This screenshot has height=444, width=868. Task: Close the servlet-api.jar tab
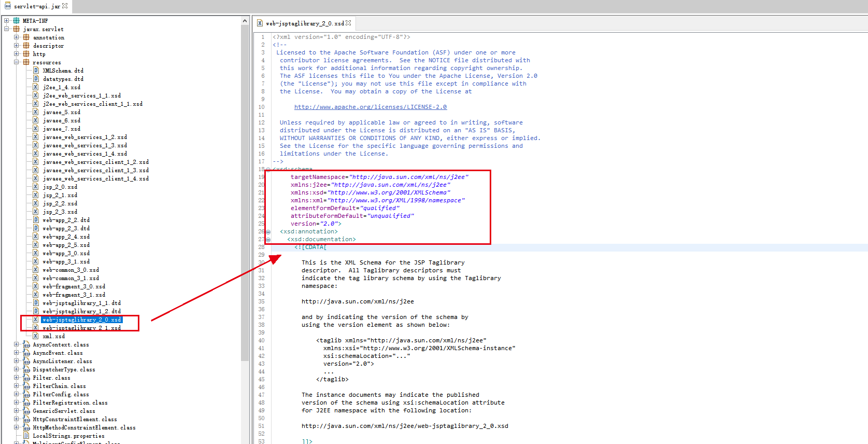click(x=65, y=6)
